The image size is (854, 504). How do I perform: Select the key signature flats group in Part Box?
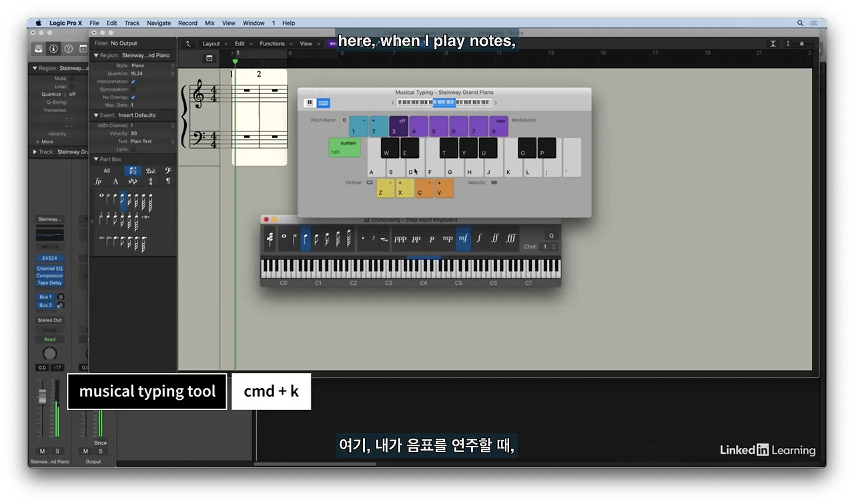(133, 181)
